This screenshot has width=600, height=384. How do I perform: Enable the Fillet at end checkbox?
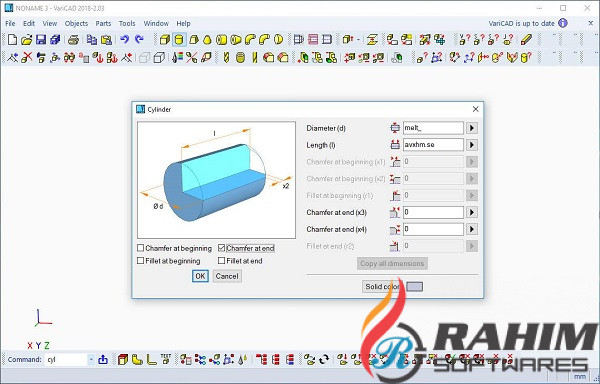tap(221, 261)
